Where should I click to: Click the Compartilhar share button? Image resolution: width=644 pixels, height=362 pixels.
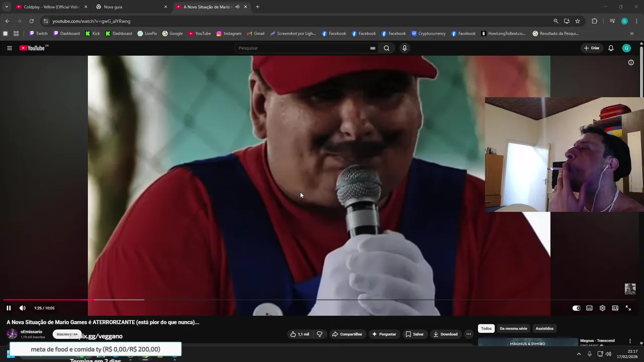coord(348,334)
